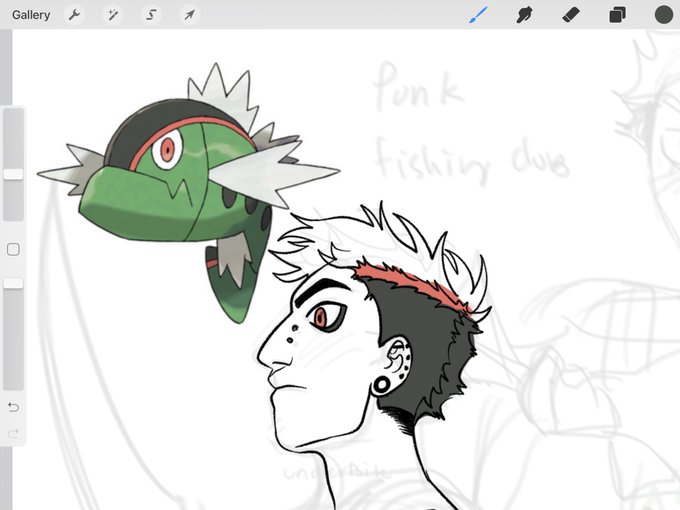Select the Smudge tool

524,15
